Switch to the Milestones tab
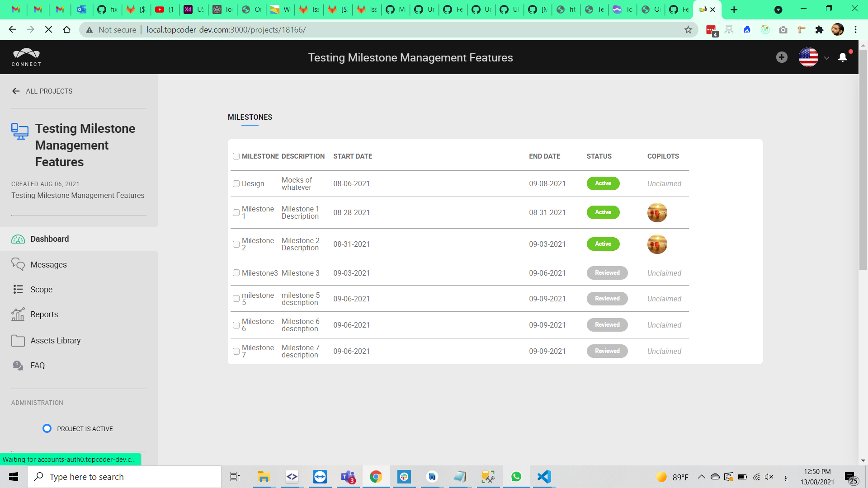 250,117
